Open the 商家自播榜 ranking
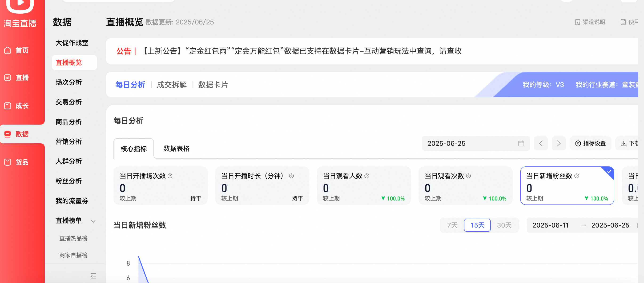Screen dimensions: 644x283 coord(73,255)
